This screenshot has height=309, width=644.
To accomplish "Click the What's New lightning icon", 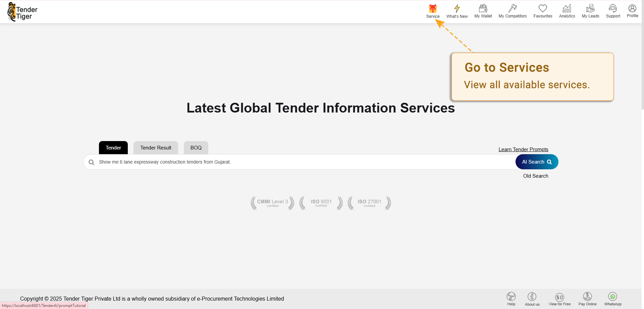I will pyautogui.click(x=457, y=9).
